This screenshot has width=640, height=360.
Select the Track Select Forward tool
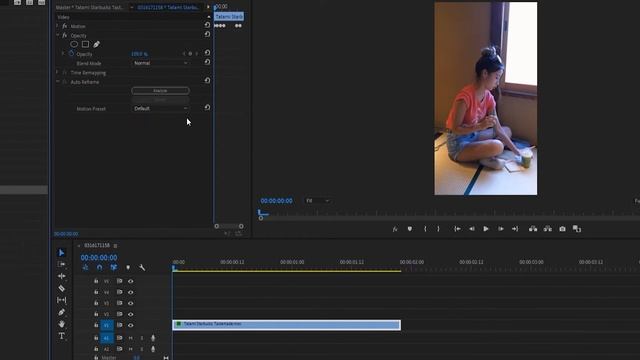pyautogui.click(x=61, y=264)
